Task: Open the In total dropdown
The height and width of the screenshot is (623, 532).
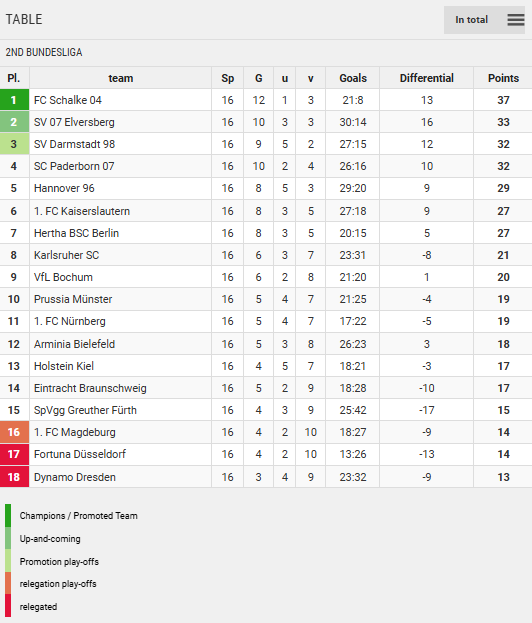Action: point(471,19)
